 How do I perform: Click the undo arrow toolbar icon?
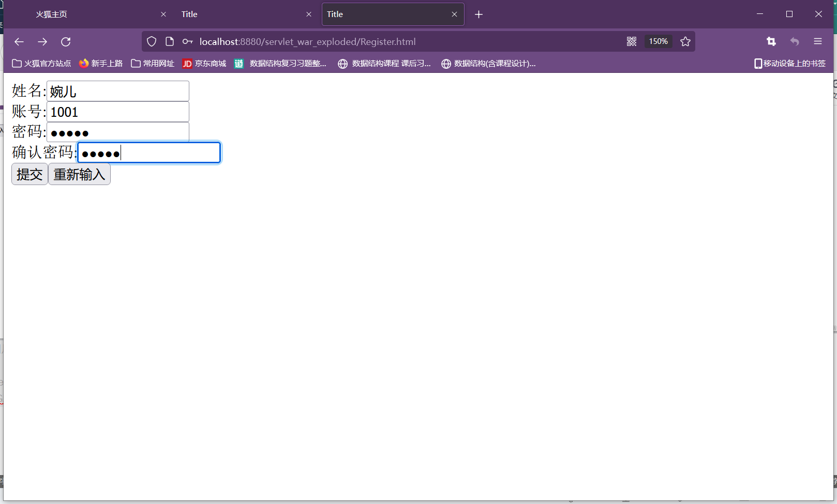795,42
